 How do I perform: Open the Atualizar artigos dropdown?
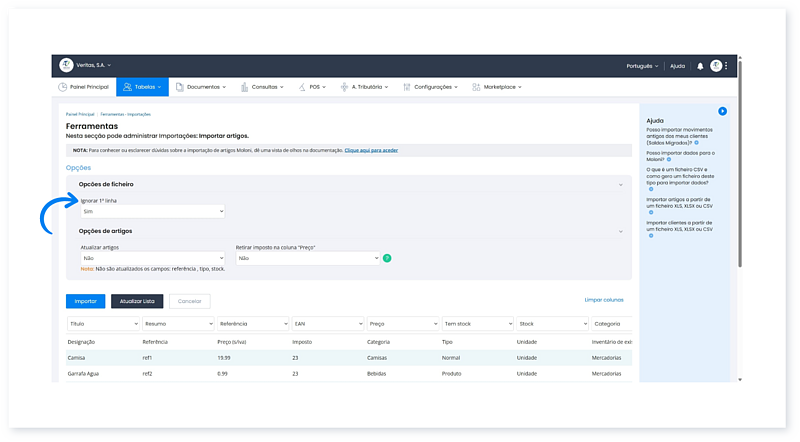point(152,258)
